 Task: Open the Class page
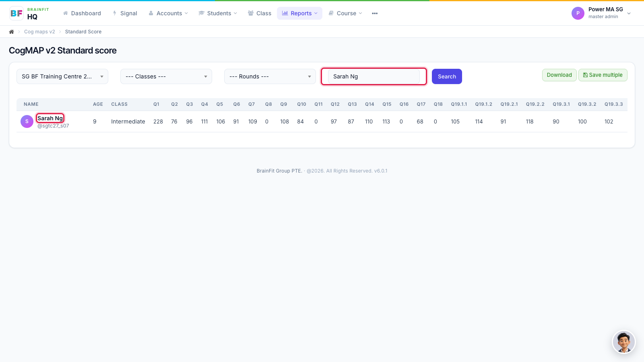(x=260, y=13)
